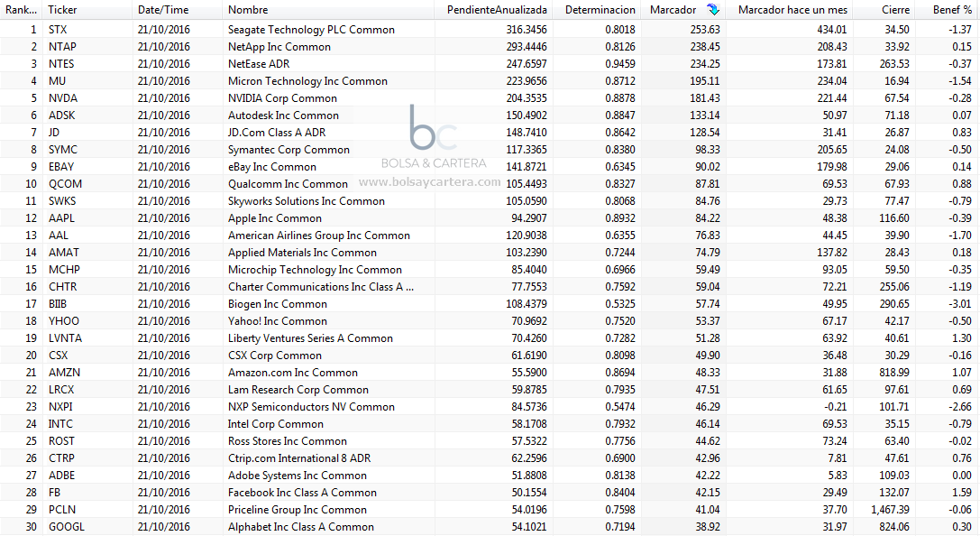Screen dimensions: 980x536
Task: Click American Airlines Group Inc Common
Action: click(319, 236)
